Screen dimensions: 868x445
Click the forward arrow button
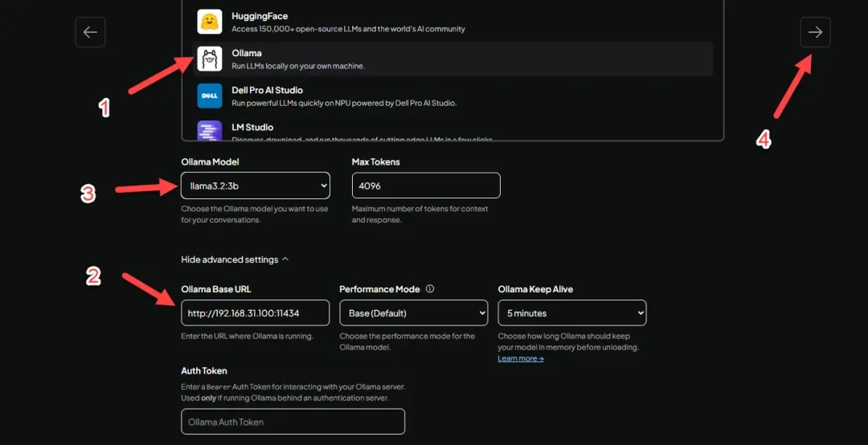point(815,32)
